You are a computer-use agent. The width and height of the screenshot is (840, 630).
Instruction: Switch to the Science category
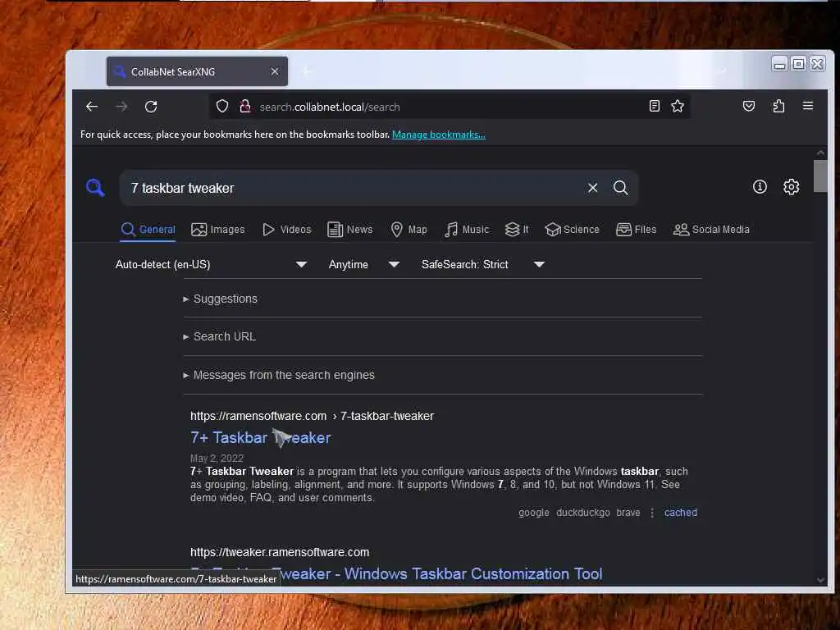572,230
